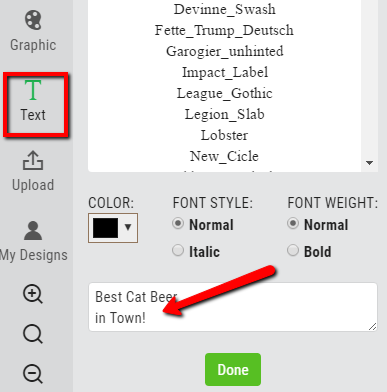Select the Text tool in sidebar

point(33,101)
